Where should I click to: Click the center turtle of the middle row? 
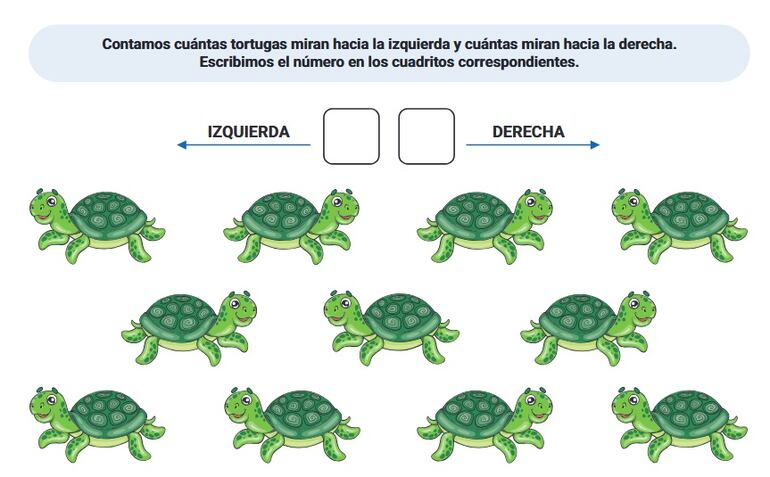click(x=391, y=328)
